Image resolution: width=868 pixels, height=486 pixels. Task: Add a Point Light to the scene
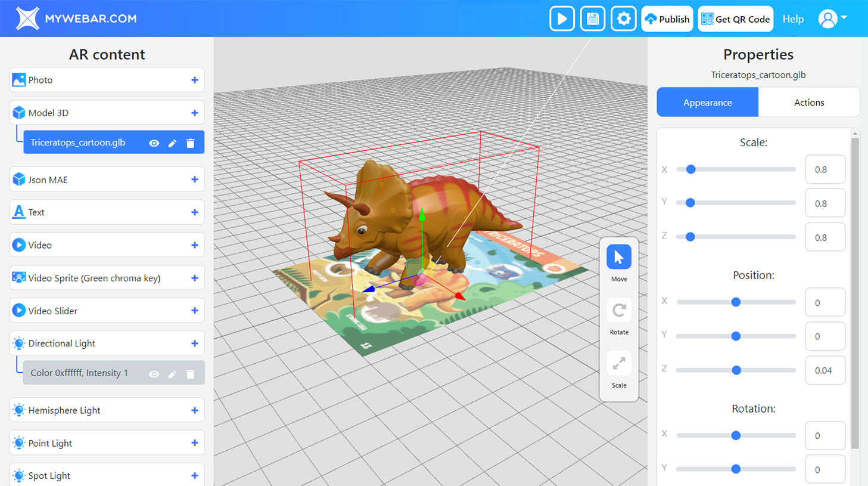[x=194, y=442]
